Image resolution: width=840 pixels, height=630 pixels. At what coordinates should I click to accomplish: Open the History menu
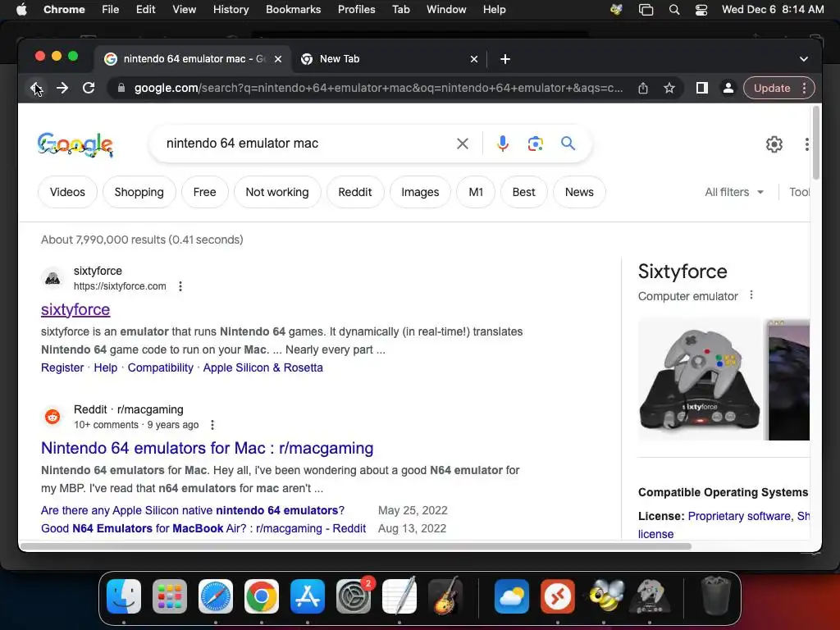coord(231,10)
